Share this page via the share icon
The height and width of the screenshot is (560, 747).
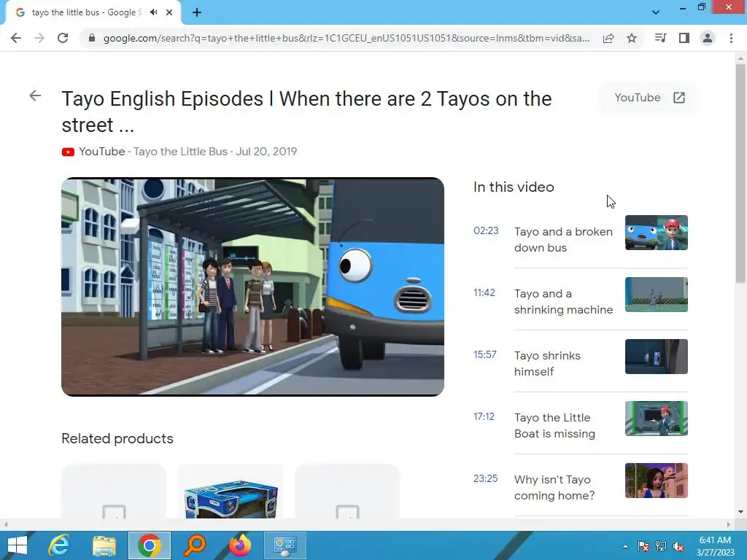[608, 38]
